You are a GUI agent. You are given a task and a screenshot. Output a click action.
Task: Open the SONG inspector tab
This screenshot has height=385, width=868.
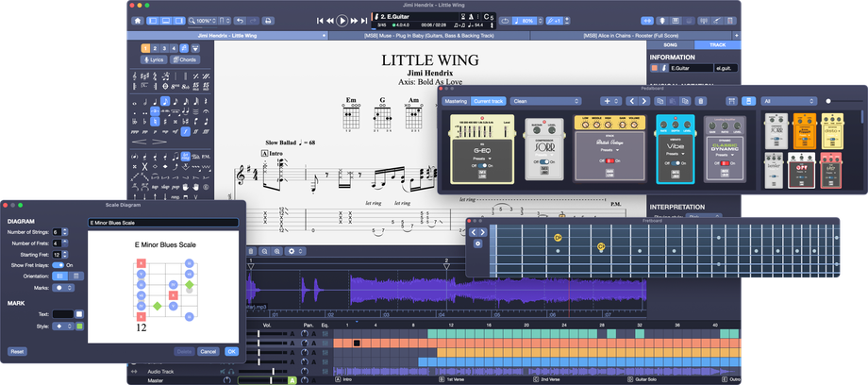(671, 45)
